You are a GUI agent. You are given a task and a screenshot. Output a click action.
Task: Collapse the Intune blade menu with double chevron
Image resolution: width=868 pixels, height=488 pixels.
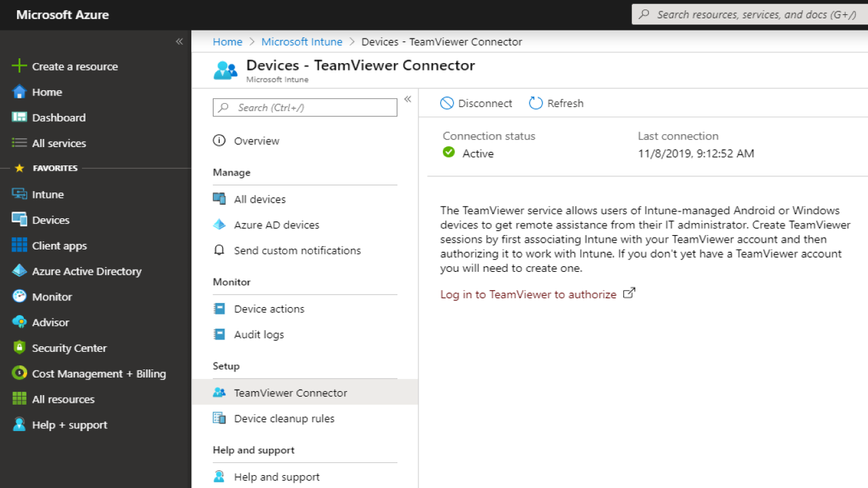408,99
